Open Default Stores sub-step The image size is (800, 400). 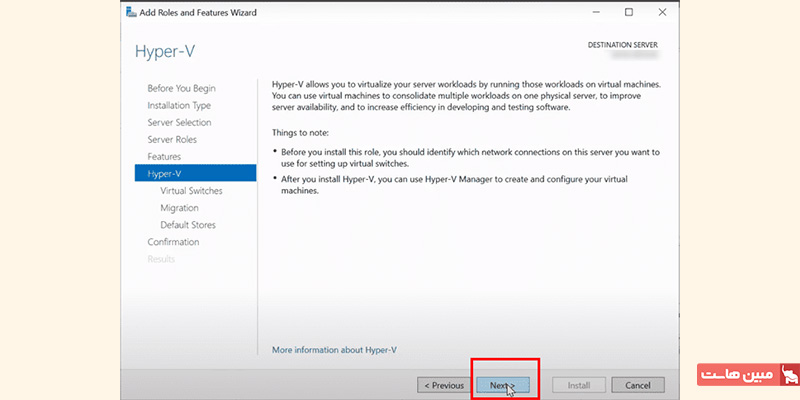188,225
